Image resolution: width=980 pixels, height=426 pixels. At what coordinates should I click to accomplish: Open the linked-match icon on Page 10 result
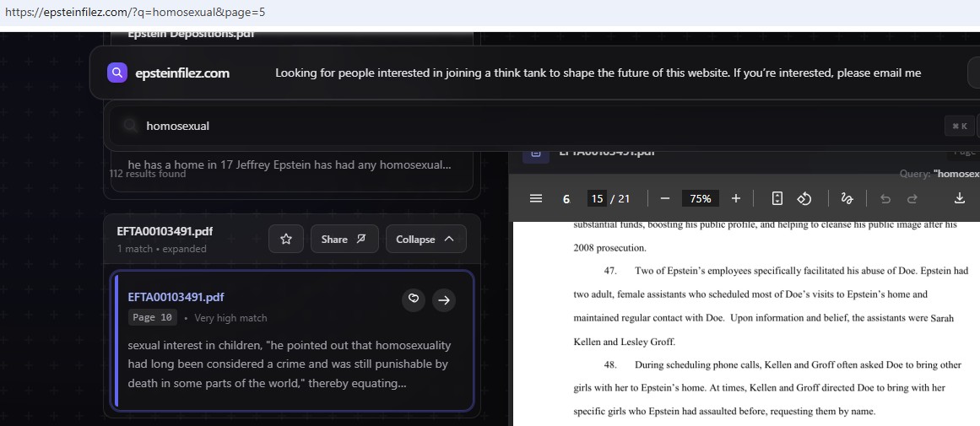(413, 299)
